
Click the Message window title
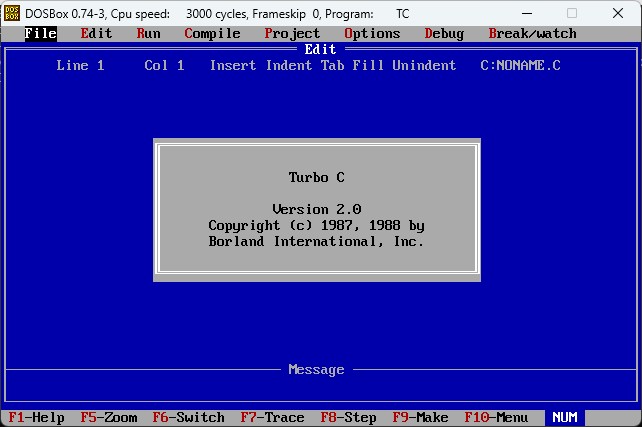pyautogui.click(x=316, y=370)
